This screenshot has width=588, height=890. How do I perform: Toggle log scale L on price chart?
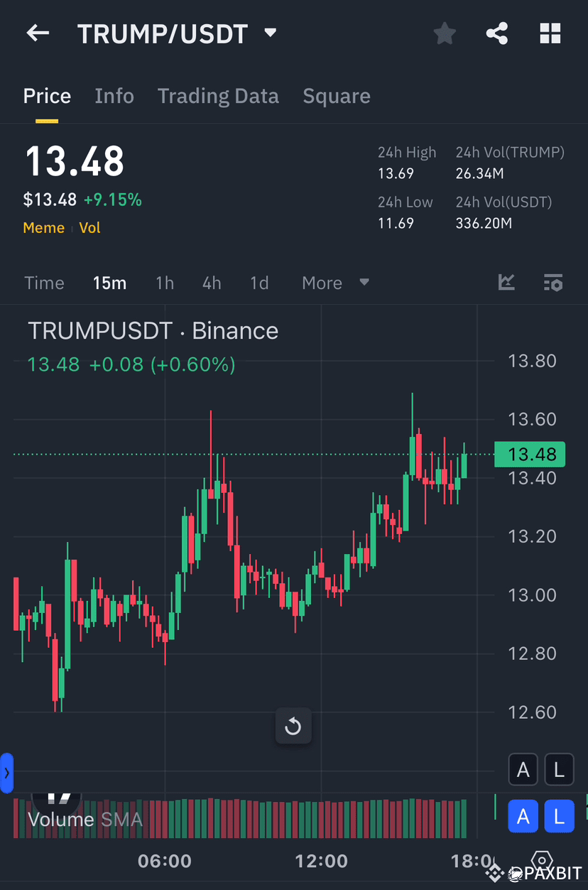click(x=559, y=770)
